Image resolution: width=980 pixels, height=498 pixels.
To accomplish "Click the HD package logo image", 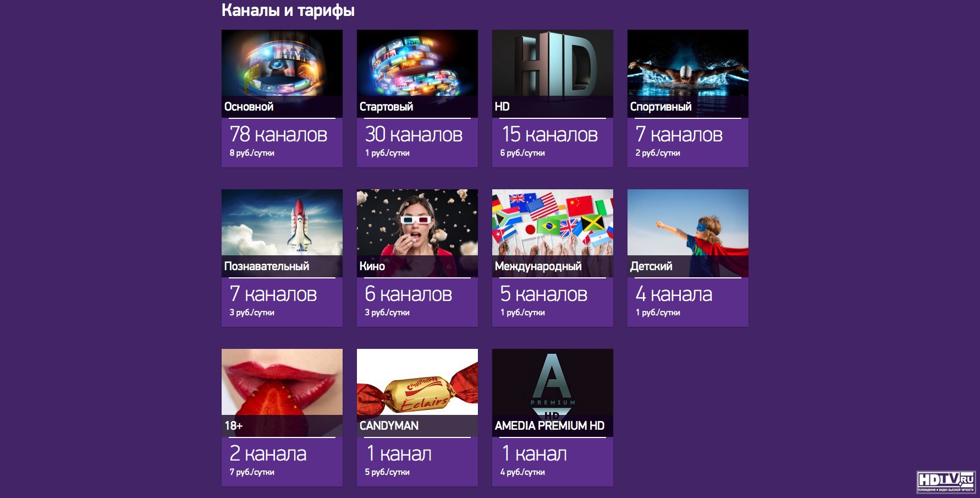I will coord(552,73).
